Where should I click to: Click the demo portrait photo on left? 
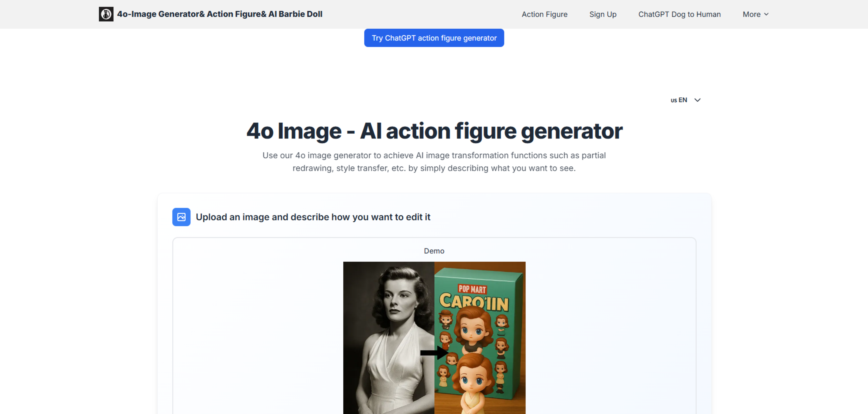(389, 338)
